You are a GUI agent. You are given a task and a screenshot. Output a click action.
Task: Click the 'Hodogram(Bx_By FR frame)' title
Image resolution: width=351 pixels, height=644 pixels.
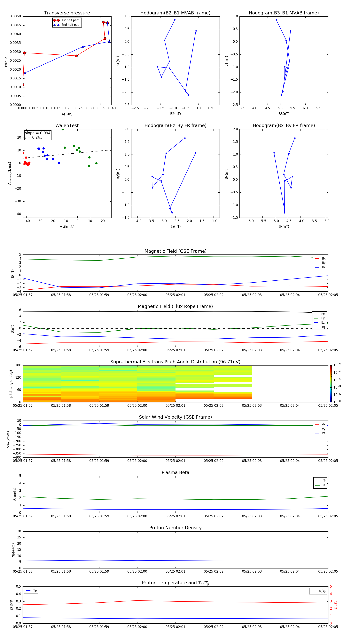pos(284,125)
